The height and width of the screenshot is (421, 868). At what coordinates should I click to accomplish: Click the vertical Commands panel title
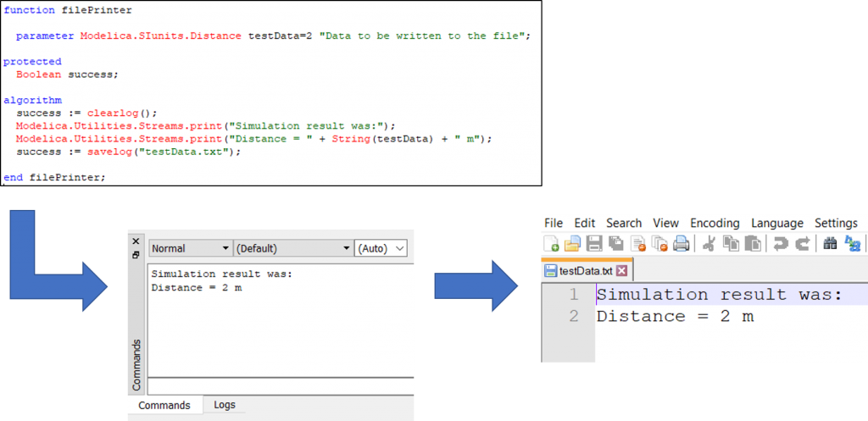pos(136,365)
